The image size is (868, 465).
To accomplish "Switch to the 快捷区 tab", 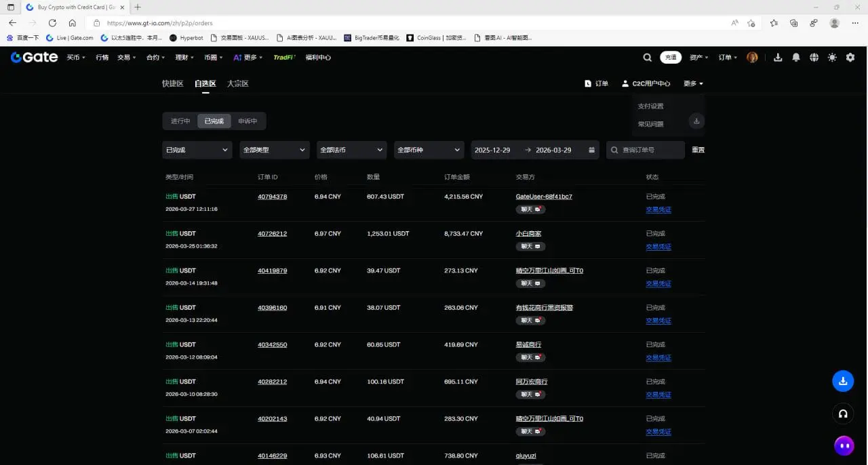I will tap(172, 84).
